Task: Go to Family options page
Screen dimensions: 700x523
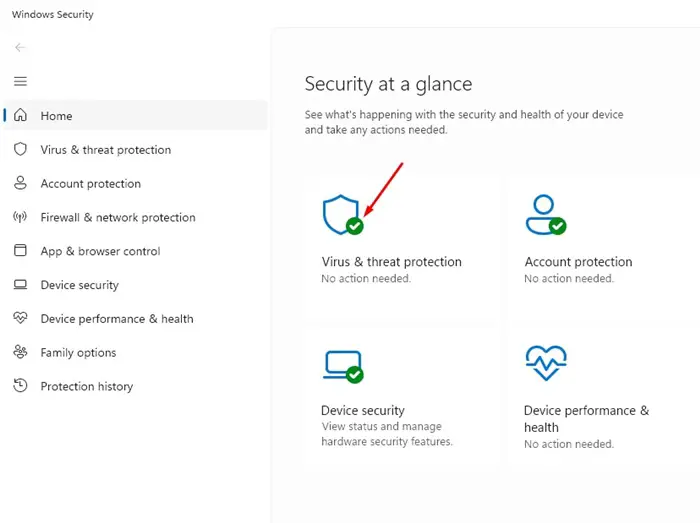Action: point(78,353)
